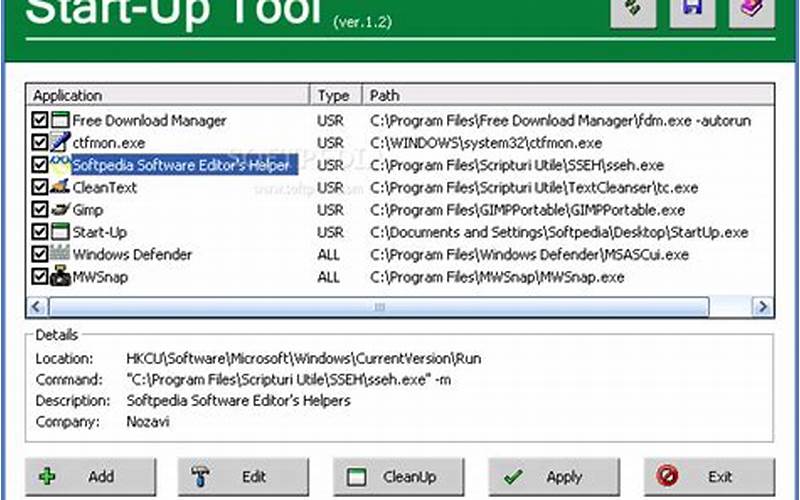Click the ctfmon.exe pen icon

(x=60, y=142)
